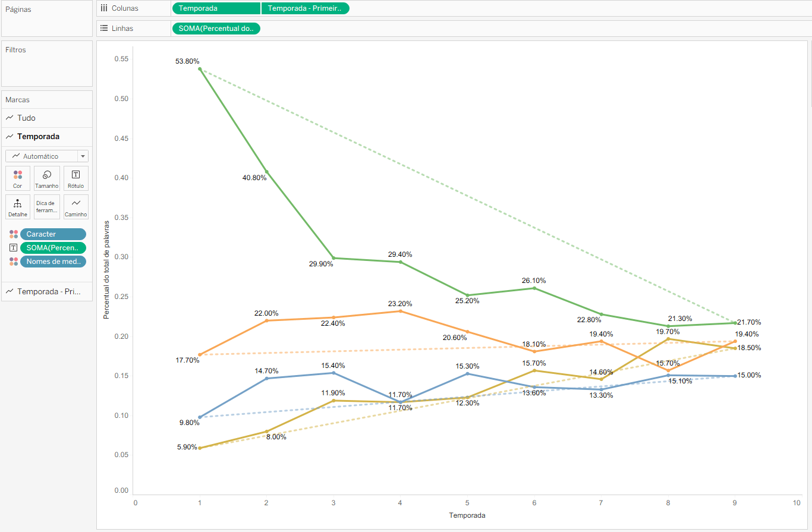The image size is (812, 532).
Task: Open the Caminho path options
Action: pos(75,207)
